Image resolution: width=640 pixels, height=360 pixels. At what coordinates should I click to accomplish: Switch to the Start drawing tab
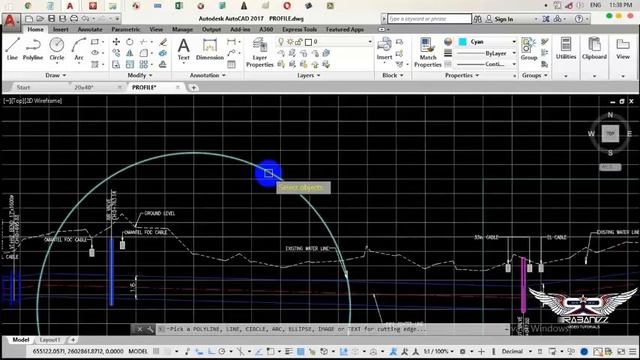(x=23, y=87)
